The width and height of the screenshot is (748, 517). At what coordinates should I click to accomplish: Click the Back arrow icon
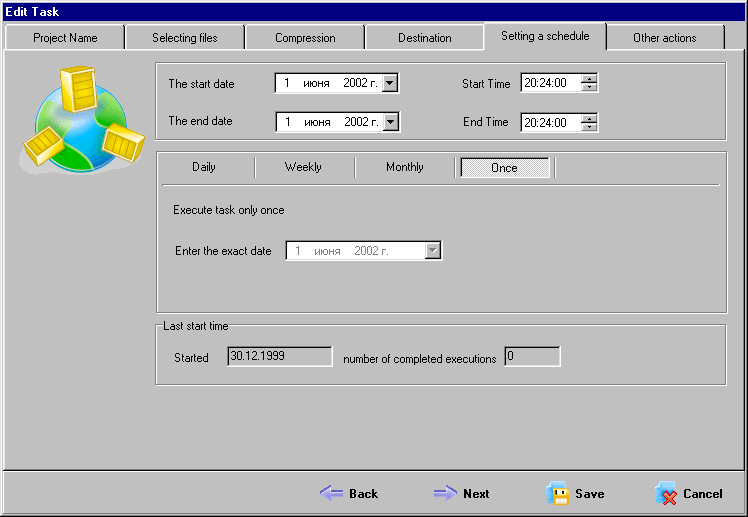[331, 493]
